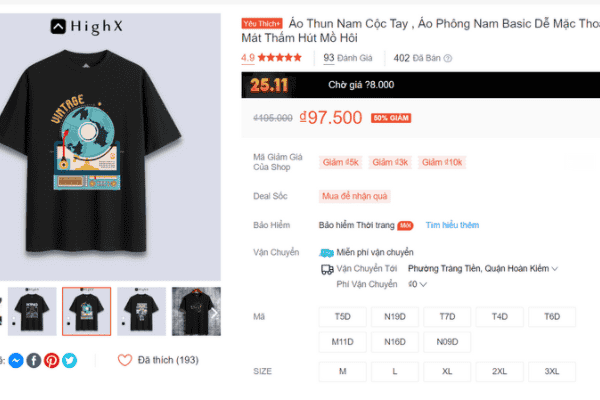The image size is (600, 400).
Task: Click the five-star rating icons
Action: click(x=280, y=58)
